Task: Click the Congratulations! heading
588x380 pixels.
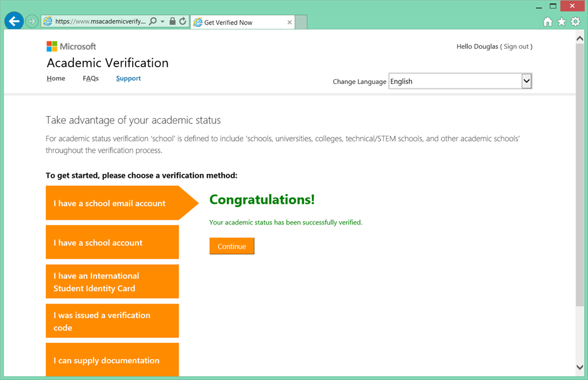Action: pyautogui.click(x=262, y=199)
